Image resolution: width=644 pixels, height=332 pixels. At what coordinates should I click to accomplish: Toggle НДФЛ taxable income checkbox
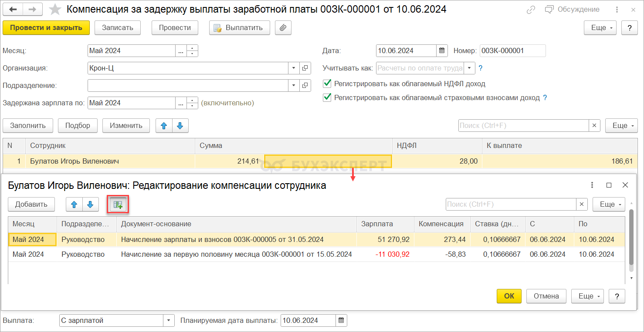point(327,84)
